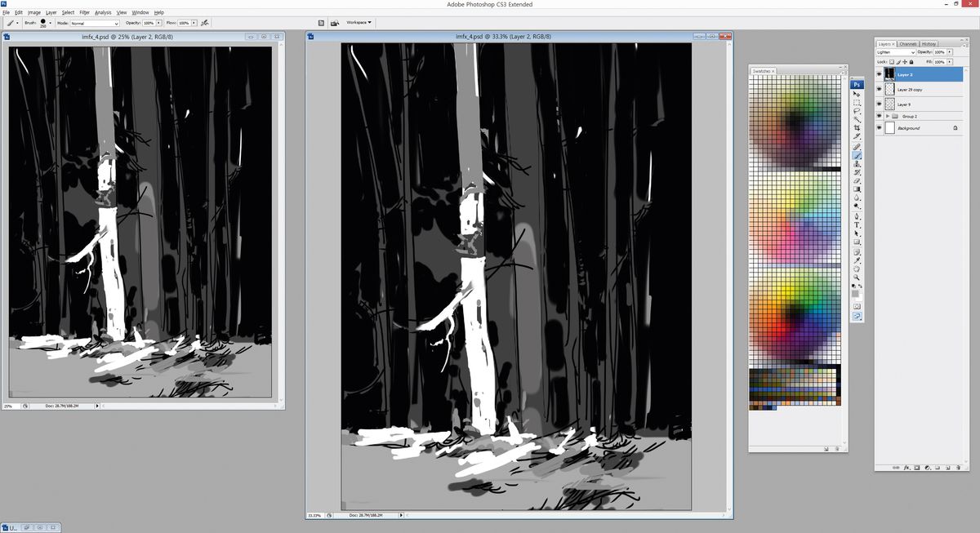Open the Filter menu
The width and height of the screenshot is (980, 533).
pos(84,12)
